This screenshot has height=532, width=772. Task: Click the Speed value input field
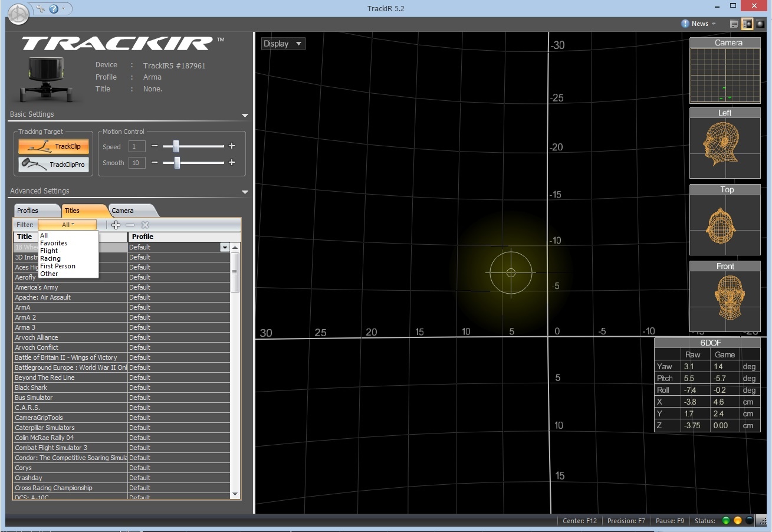coord(137,146)
